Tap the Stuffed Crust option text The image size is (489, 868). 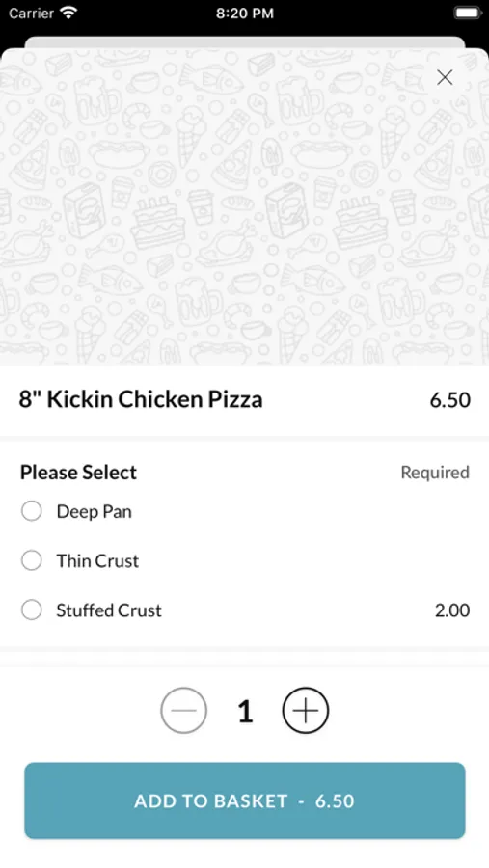tap(109, 610)
